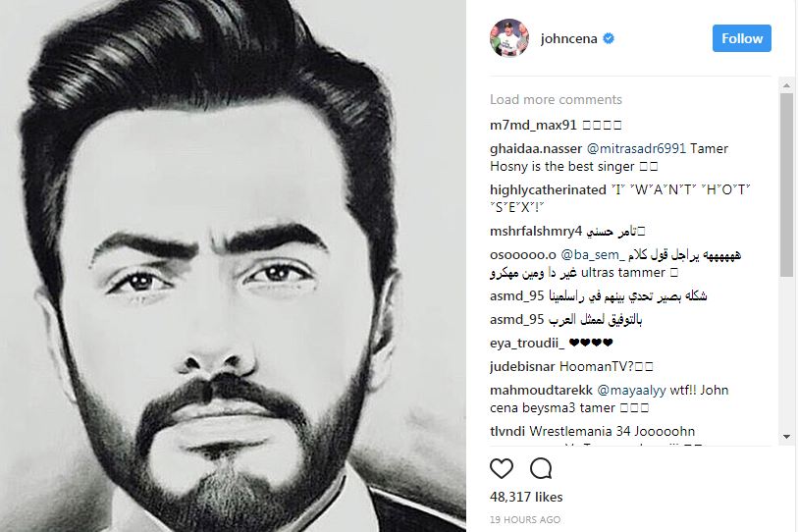
Task: Visit mahmoudtarekk's profile
Action: pyautogui.click(x=541, y=391)
